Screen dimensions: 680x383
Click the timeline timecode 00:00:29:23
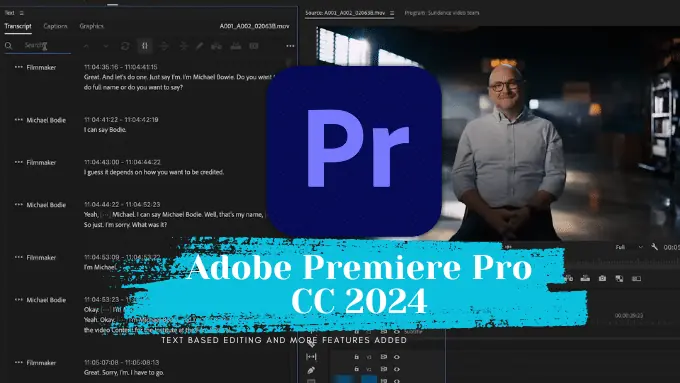click(628, 316)
